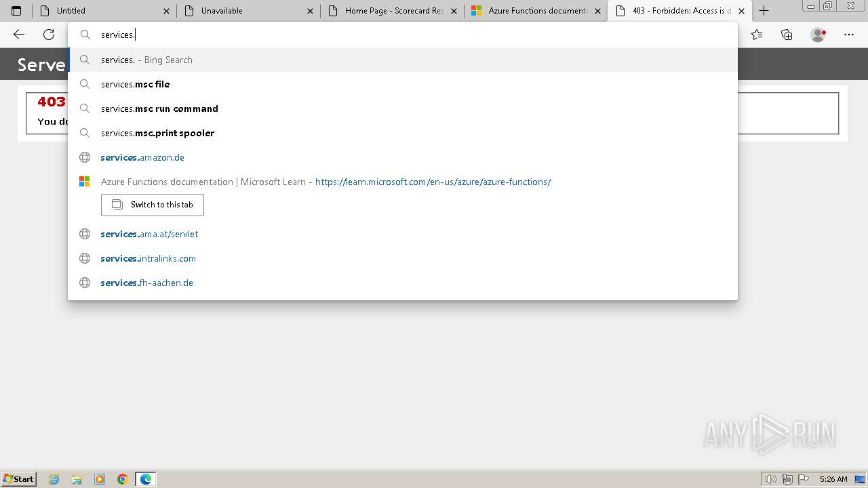Select 'services. - Bing Search' suggestion
The image size is (868, 488).
point(403,60)
